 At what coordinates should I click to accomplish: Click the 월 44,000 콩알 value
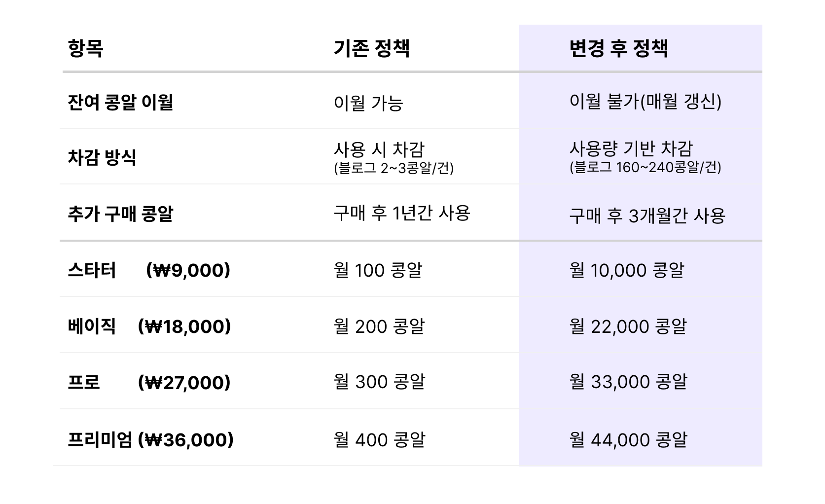(x=628, y=440)
